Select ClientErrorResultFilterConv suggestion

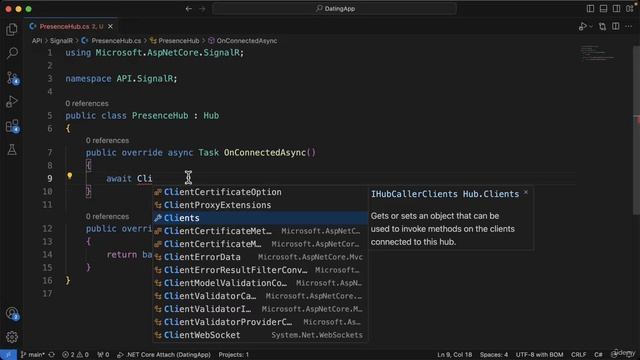click(260, 270)
